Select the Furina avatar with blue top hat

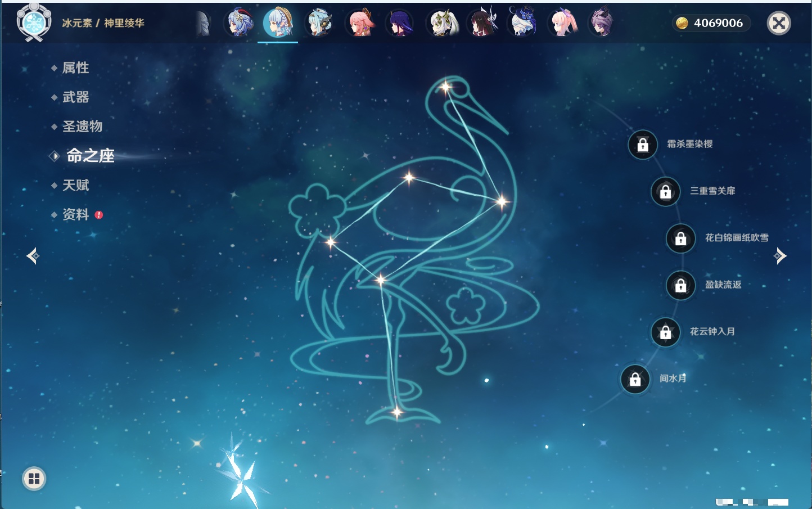(522, 23)
